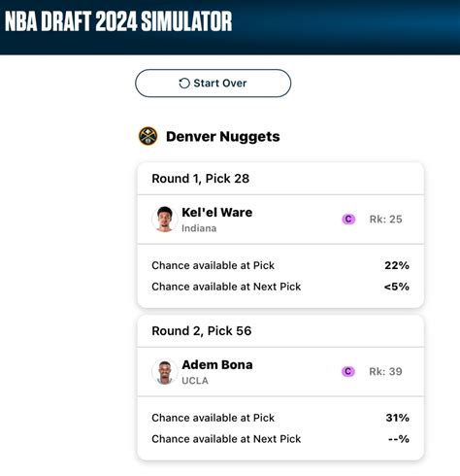
Task: Click the Indiana school label
Action: click(199, 228)
